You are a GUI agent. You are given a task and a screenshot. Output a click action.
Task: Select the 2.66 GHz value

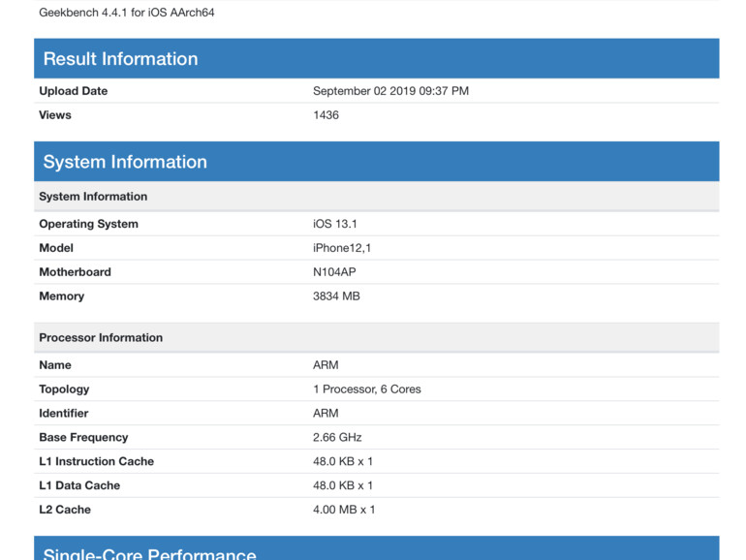click(x=337, y=437)
